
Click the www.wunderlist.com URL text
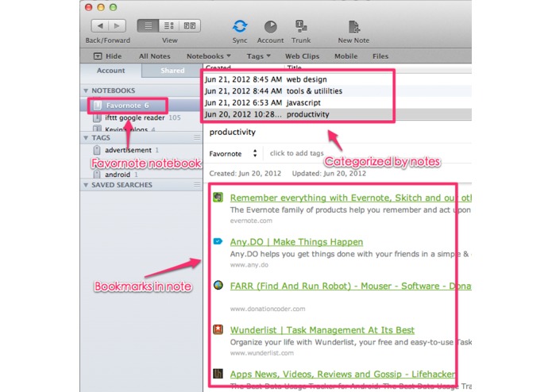click(x=262, y=352)
